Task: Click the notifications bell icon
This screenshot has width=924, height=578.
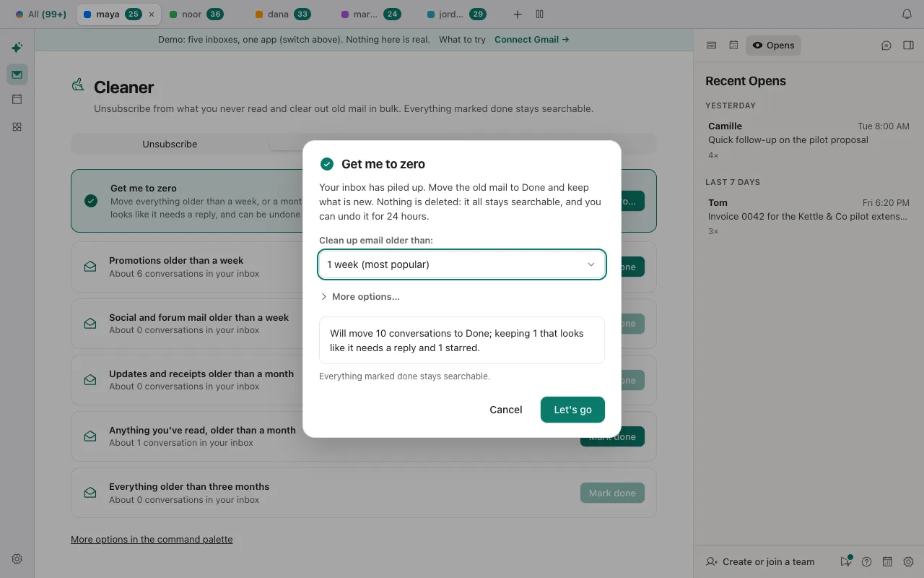Action: 907,14
